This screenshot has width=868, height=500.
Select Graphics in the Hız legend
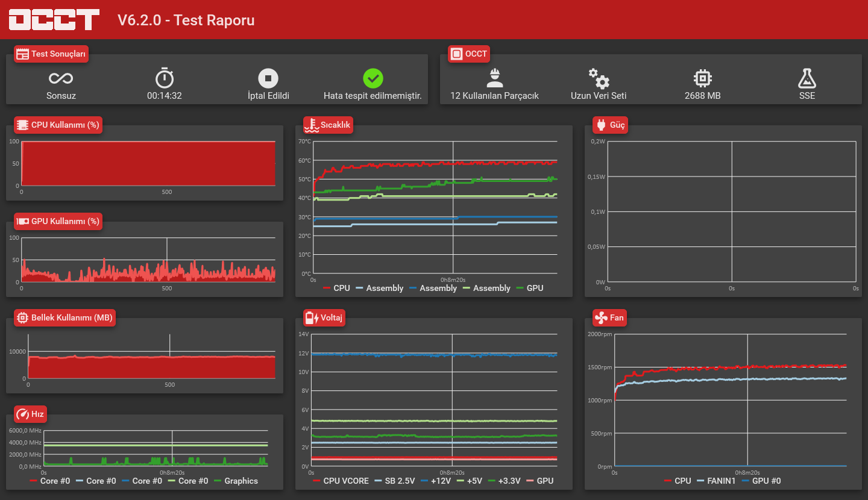click(x=235, y=481)
